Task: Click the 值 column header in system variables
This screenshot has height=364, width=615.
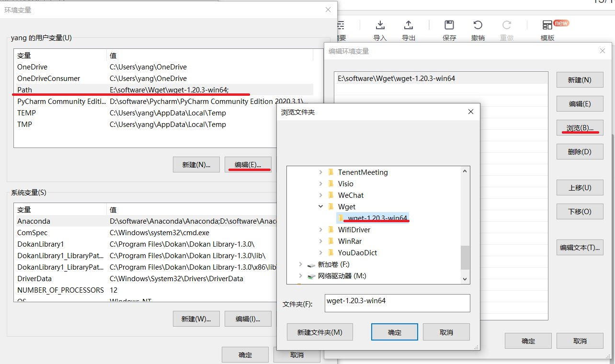Action: click(192, 209)
